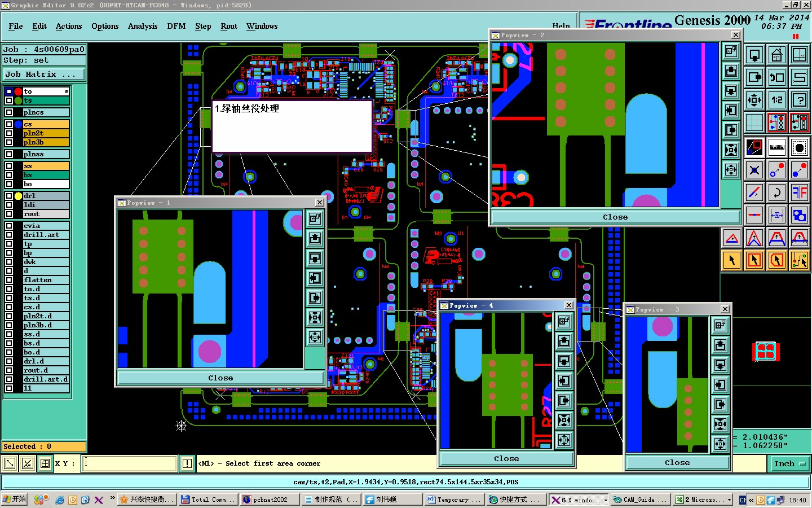Open the Windows Start button
Image resolution: width=812 pixels, height=508 pixels.
pyautogui.click(x=15, y=500)
